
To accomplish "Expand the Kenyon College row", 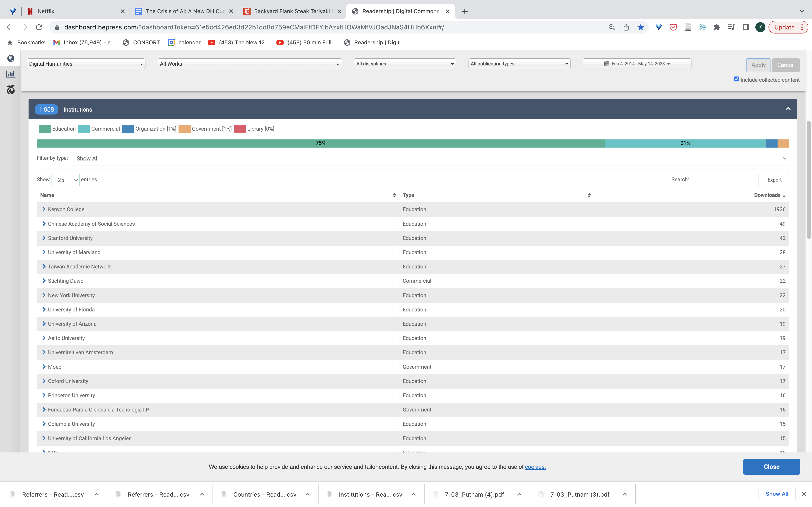I will click(44, 209).
